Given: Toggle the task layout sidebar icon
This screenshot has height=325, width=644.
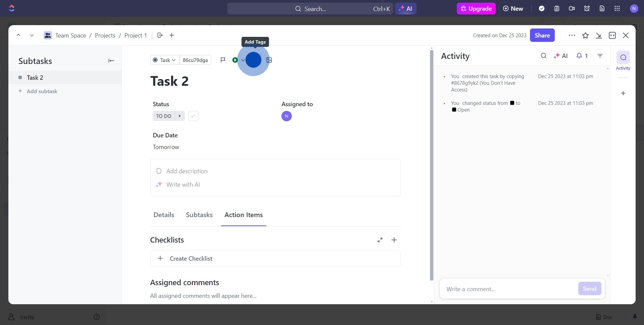Looking at the screenshot, I should pyautogui.click(x=612, y=36).
